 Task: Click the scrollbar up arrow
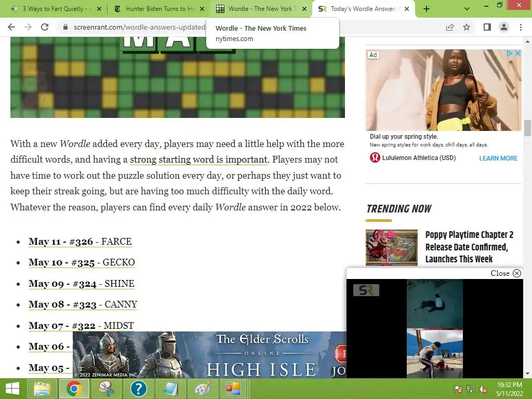[x=527, y=42]
